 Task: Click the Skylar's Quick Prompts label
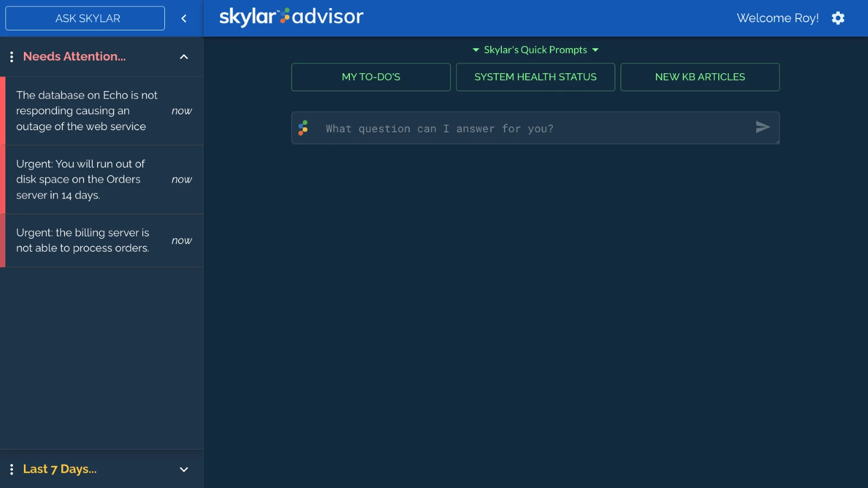tap(535, 50)
